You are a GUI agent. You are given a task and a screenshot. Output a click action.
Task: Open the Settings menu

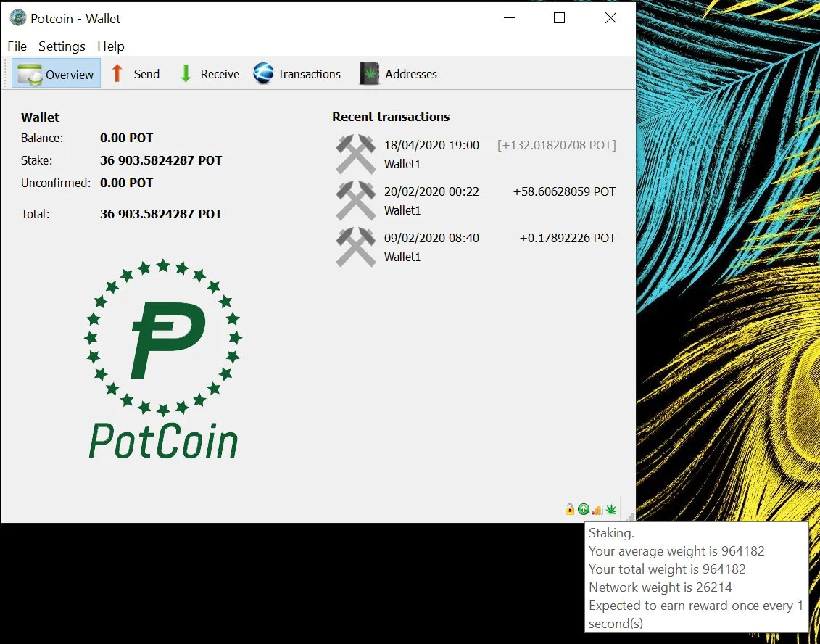click(x=62, y=46)
